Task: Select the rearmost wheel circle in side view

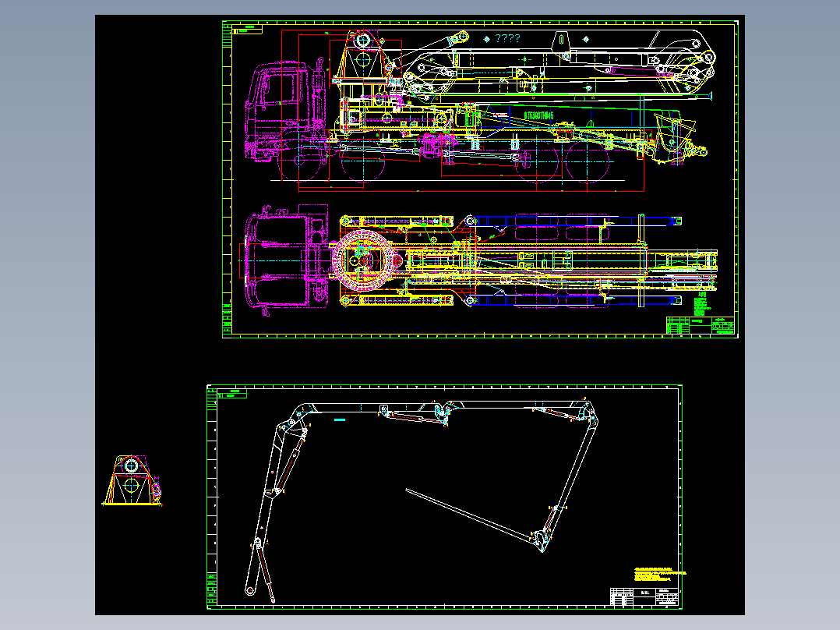Action: pyautogui.click(x=588, y=161)
